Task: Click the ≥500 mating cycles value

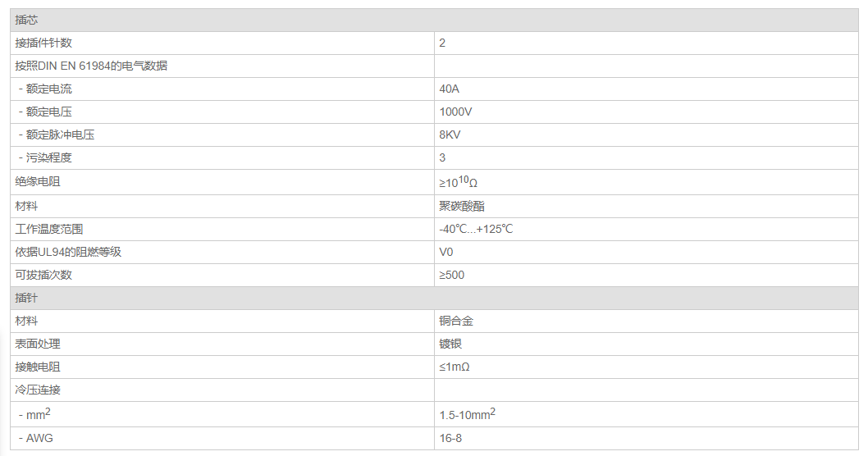Action: coord(451,275)
